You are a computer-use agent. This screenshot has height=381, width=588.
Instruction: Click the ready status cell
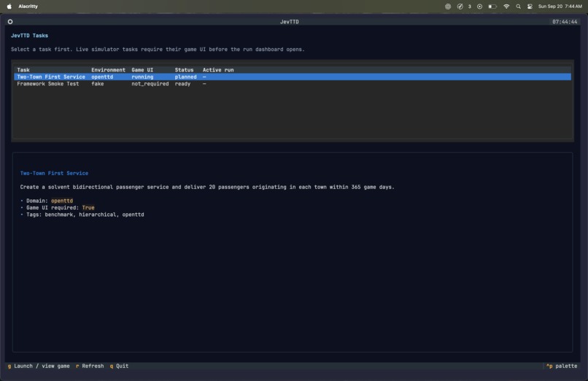[182, 84]
